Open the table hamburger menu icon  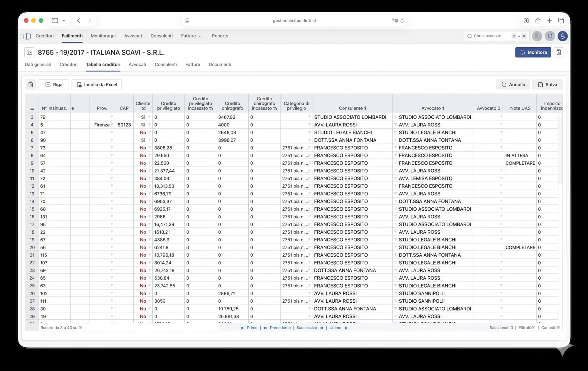[32, 108]
